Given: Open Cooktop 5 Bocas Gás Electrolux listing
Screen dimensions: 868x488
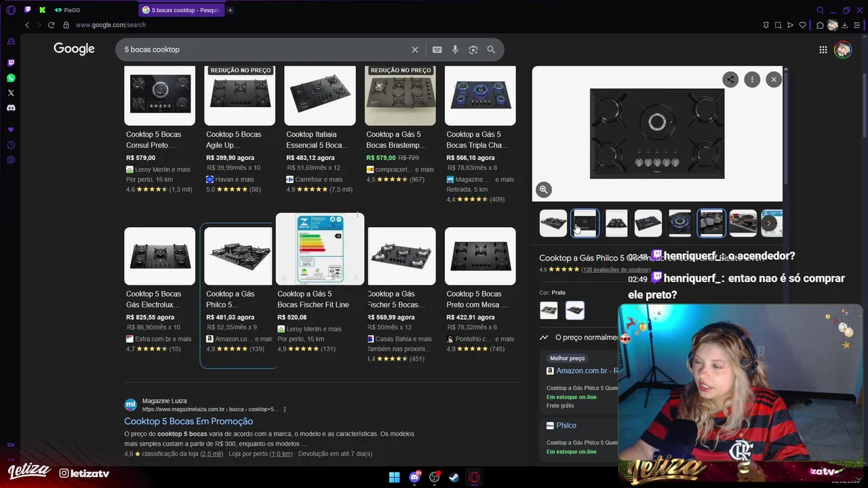Looking at the screenshot, I should (159, 290).
